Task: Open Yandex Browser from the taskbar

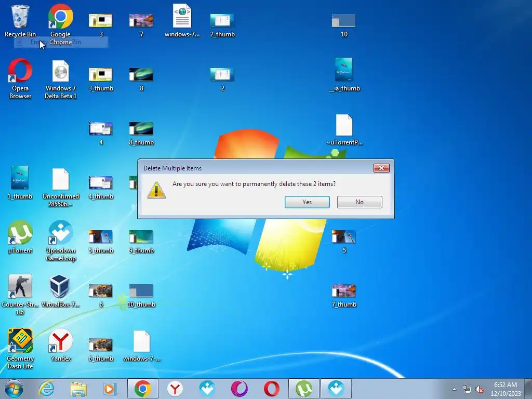Action: tap(175, 389)
